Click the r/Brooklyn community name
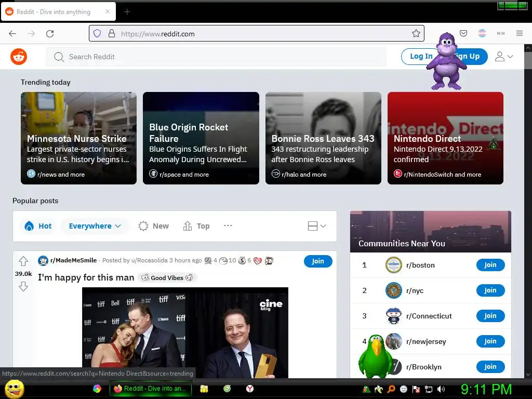This screenshot has height=399, width=532. coord(424,367)
